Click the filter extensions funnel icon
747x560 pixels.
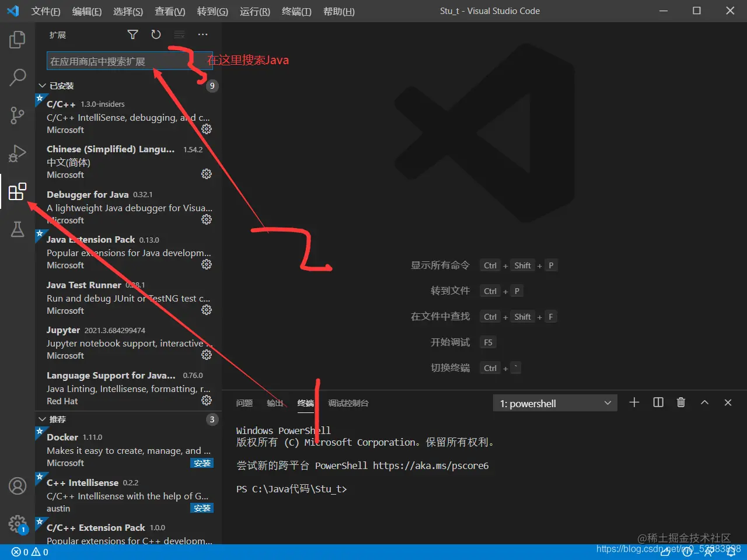(x=132, y=34)
